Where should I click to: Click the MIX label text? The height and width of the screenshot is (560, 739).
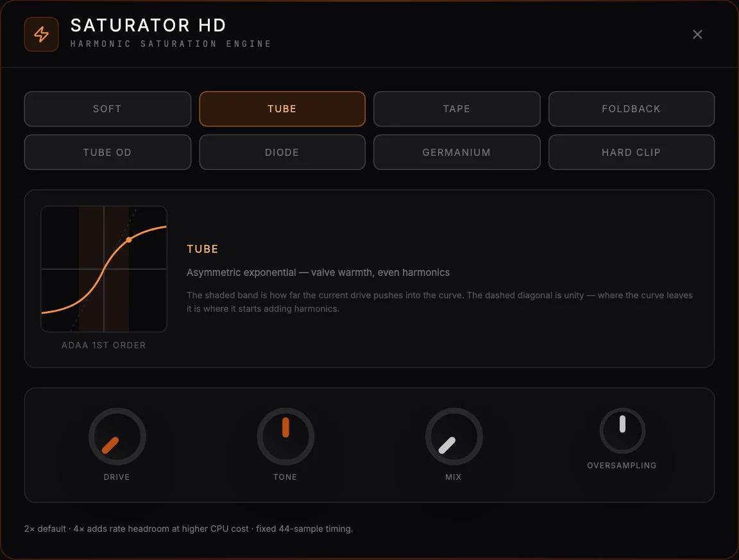pos(454,477)
